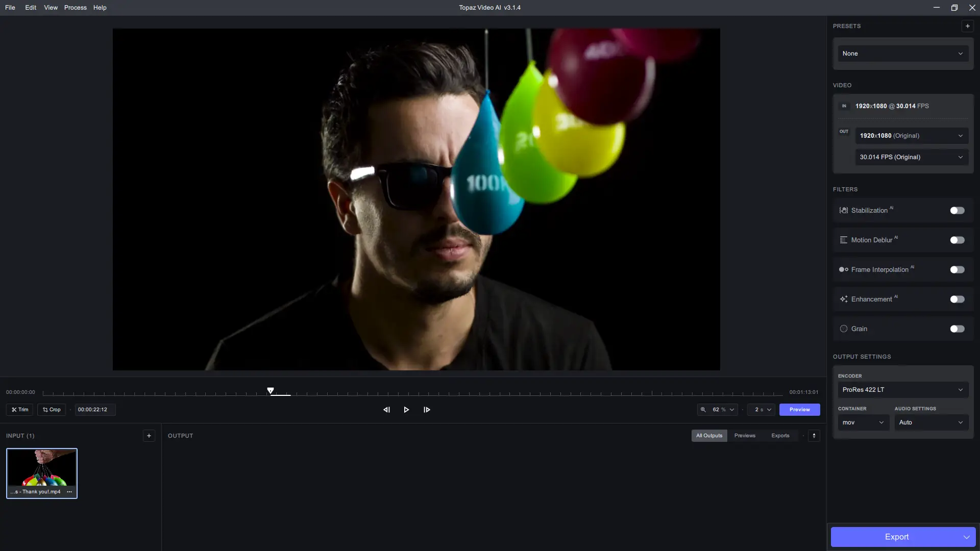980x551 pixels.
Task: Turn on Motion Deblur toggle
Action: (957, 240)
